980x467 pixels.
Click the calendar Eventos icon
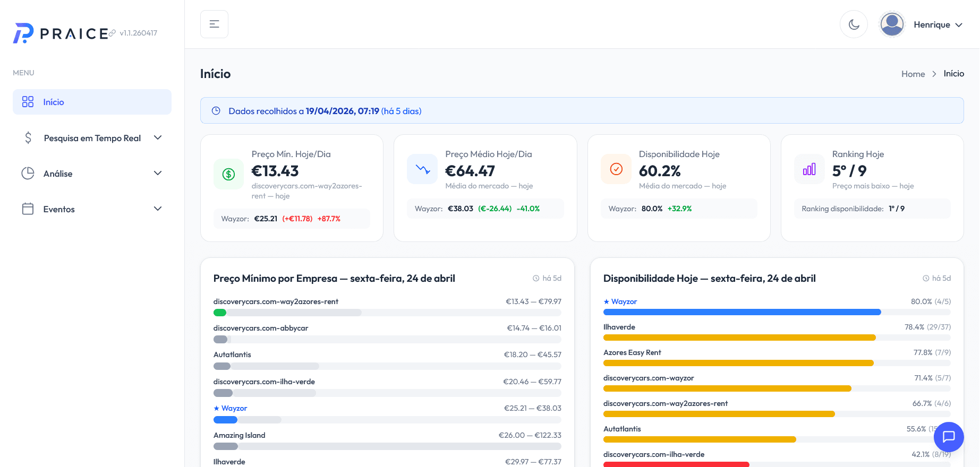(x=28, y=209)
